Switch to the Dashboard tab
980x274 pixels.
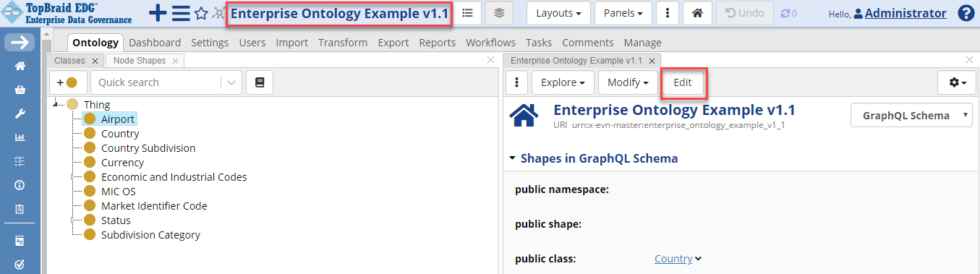155,43
